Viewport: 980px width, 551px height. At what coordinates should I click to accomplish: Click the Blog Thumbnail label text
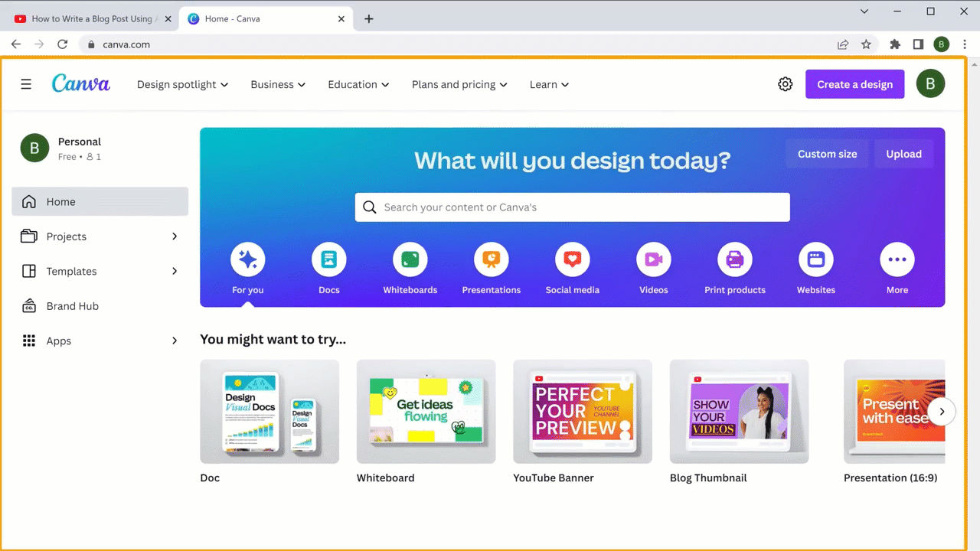click(x=708, y=478)
